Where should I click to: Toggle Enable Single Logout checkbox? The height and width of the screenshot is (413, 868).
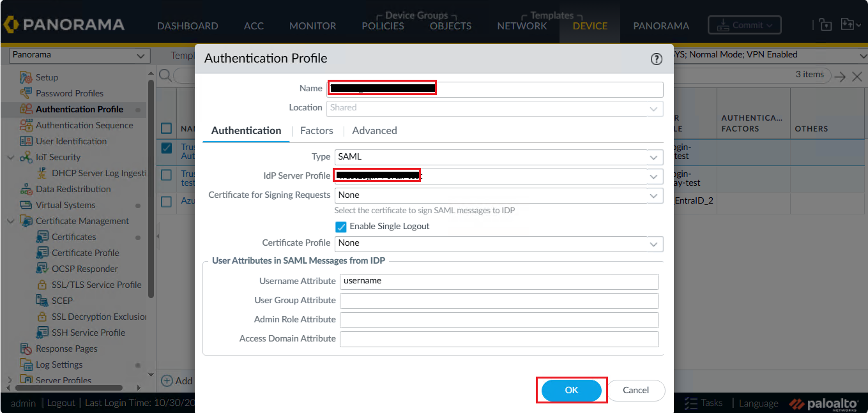point(341,227)
